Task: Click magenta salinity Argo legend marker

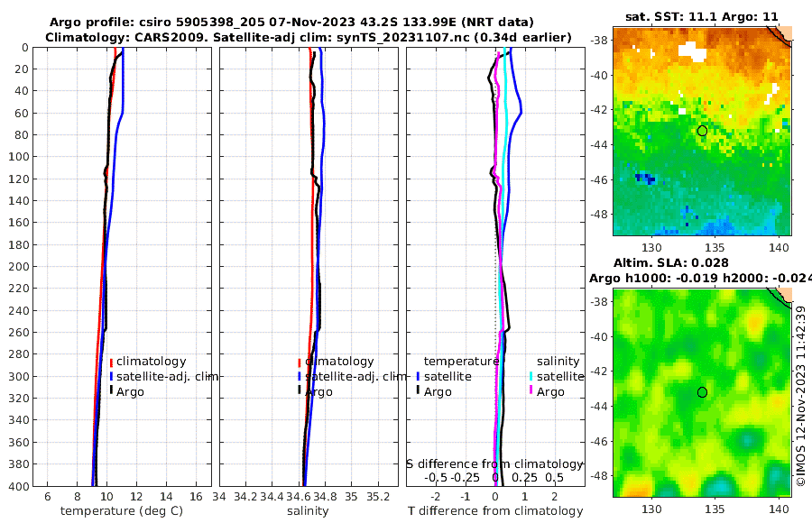Action: pos(531,391)
